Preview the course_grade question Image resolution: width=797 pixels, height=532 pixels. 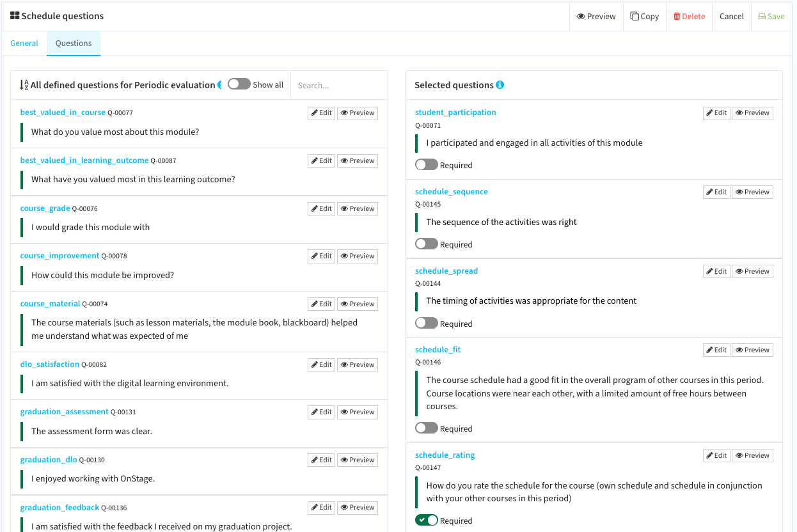tap(358, 209)
